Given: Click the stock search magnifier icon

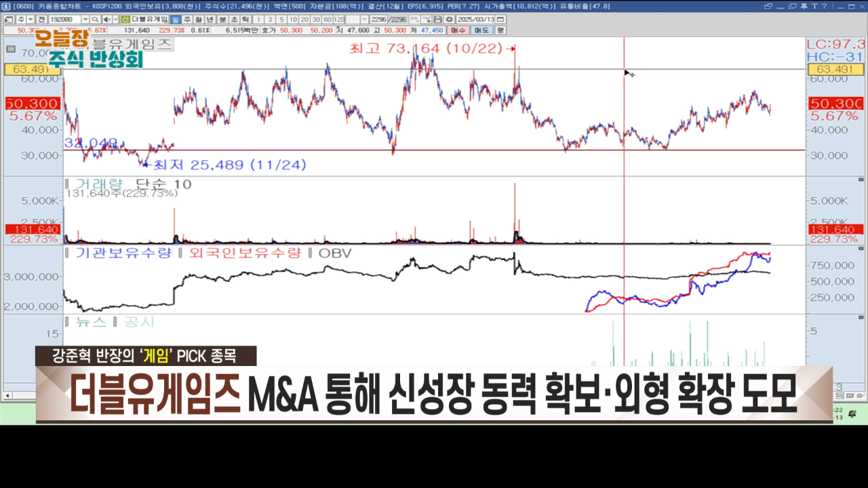Looking at the screenshot, I should pos(96,20).
